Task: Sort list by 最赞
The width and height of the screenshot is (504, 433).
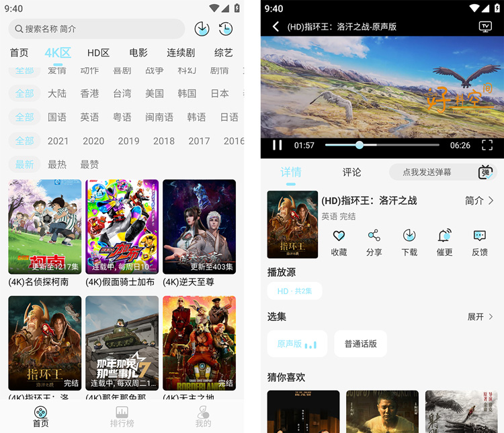Action: click(89, 164)
